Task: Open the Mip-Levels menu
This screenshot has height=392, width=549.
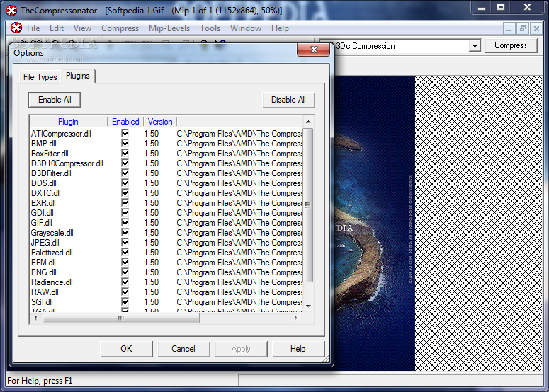Action: [169, 28]
